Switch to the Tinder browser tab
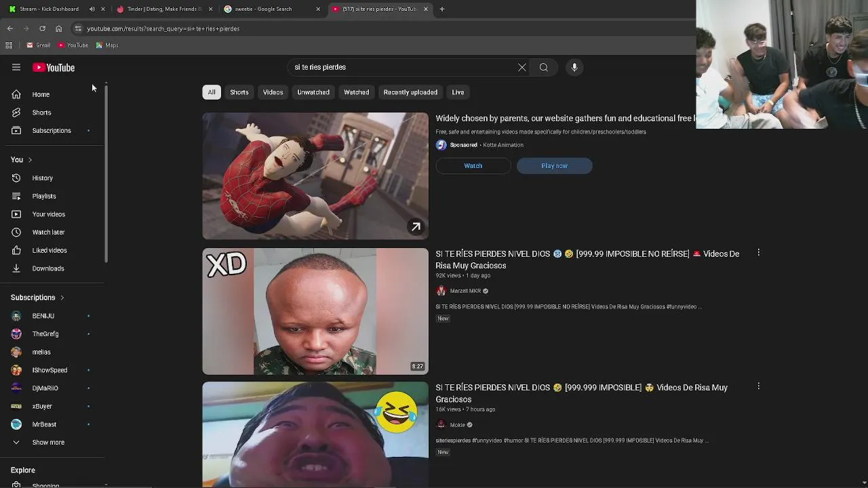 (x=165, y=9)
